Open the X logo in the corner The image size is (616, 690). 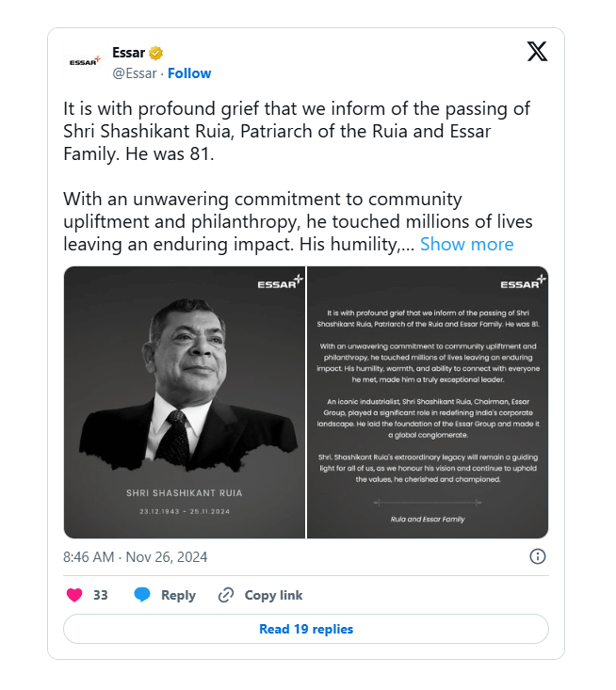coord(537,52)
